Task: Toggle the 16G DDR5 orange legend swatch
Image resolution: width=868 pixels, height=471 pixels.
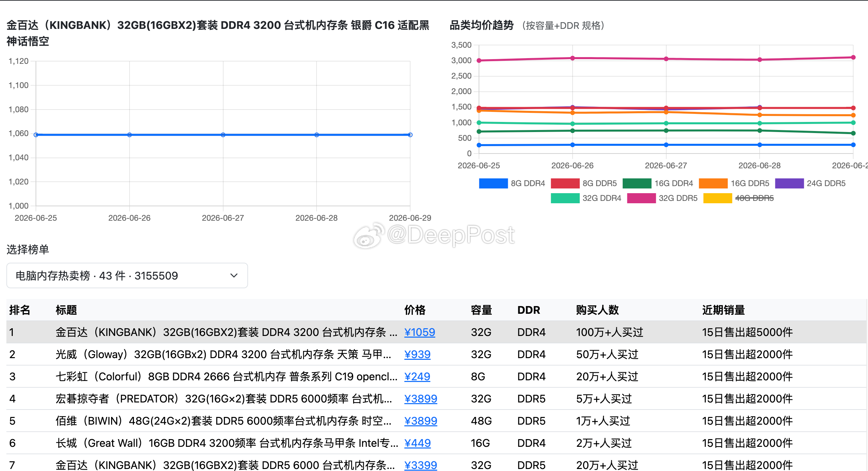Action: pos(713,183)
